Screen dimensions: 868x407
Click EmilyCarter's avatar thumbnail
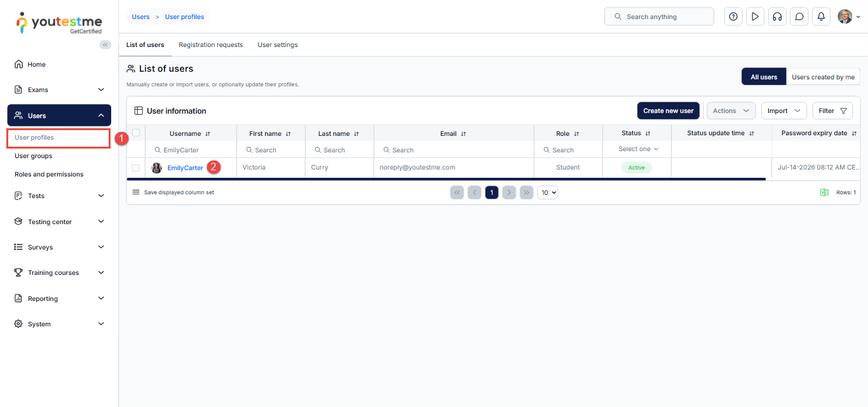pos(157,168)
